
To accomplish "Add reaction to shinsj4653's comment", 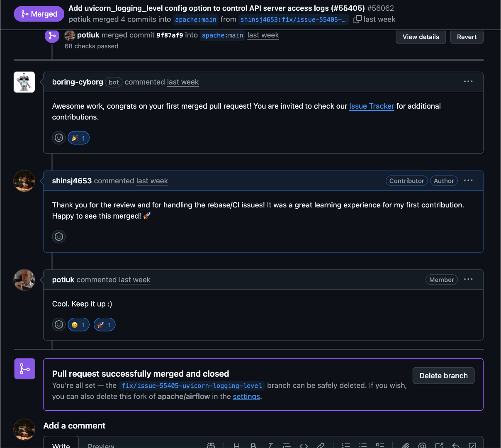I will coord(59,237).
